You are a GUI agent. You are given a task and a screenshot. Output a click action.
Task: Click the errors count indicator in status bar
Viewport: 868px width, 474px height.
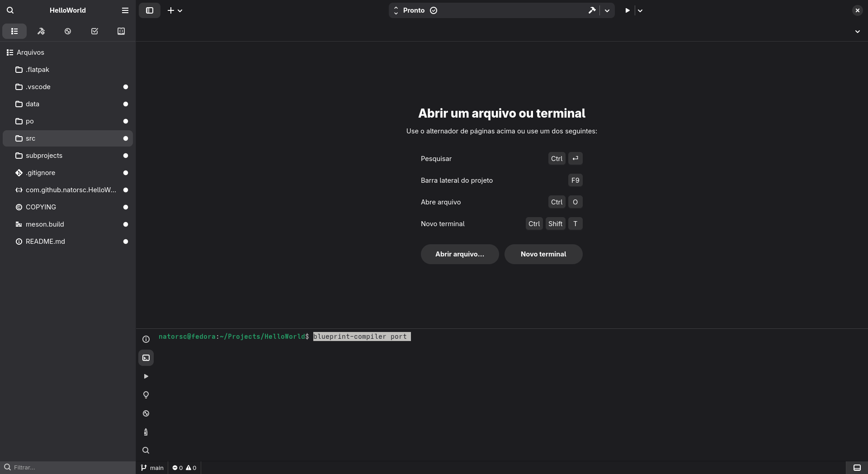177,468
